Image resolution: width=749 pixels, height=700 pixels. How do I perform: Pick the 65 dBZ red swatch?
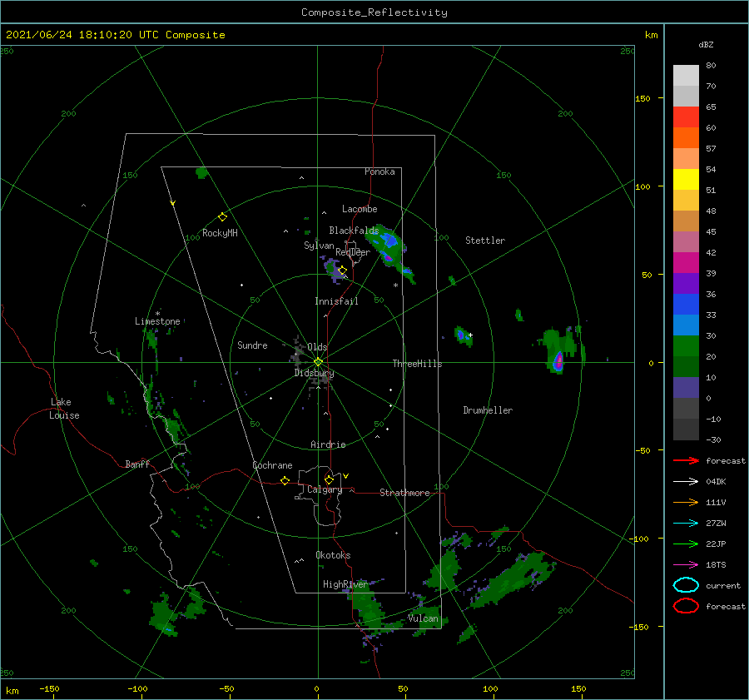pyautogui.click(x=686, y=117)
